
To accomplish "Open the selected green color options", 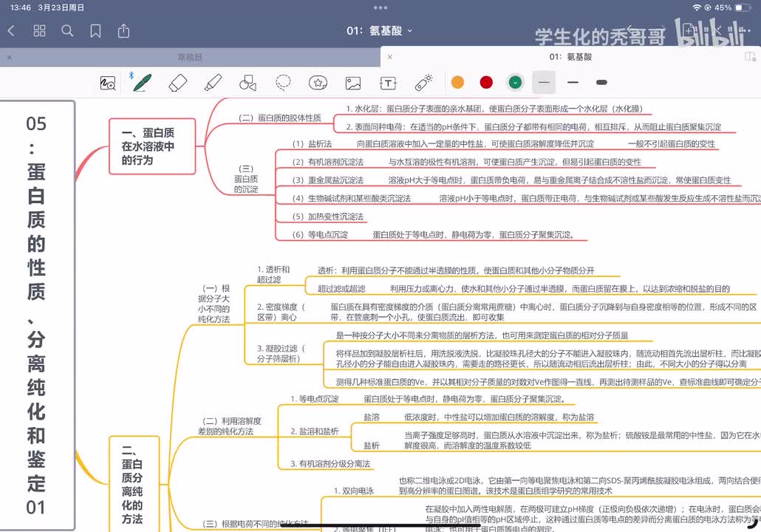I will (x=516, y=83).
